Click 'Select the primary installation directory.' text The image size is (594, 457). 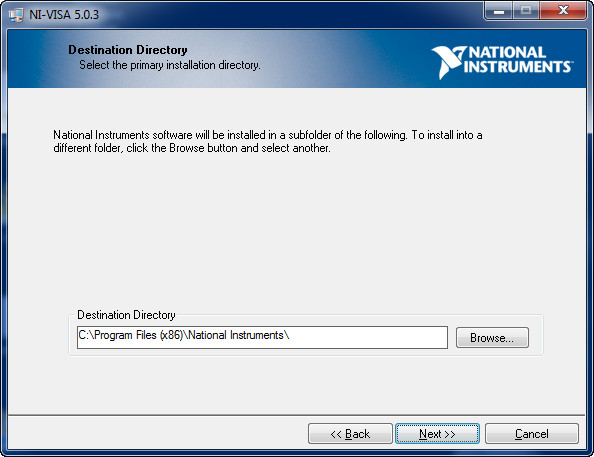click(x=170, y=65)
